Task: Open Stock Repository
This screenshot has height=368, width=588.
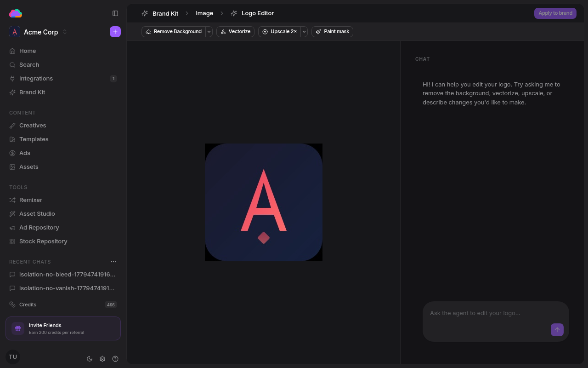Action: coord(63,241)
